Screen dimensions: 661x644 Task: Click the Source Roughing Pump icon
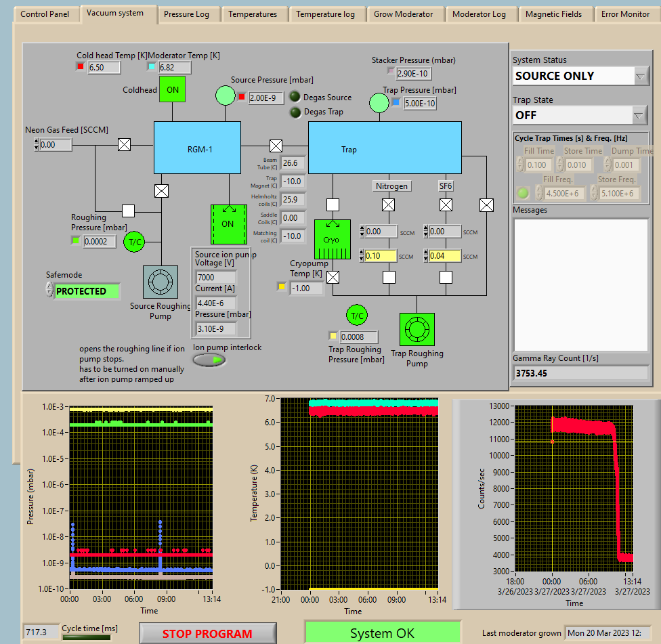[x=161, y=282]
